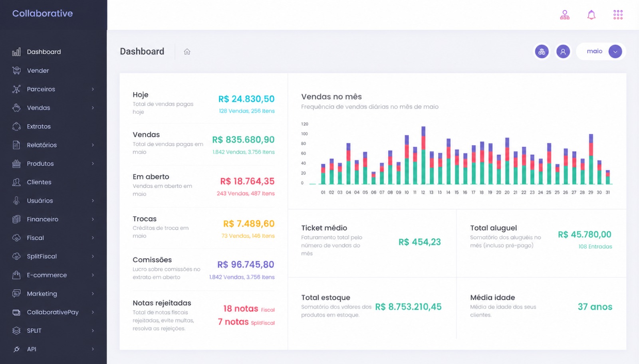Click the API plug icon
Image resolution: width=639 pixels, height=364 pixels.
(x=16, y=349)
